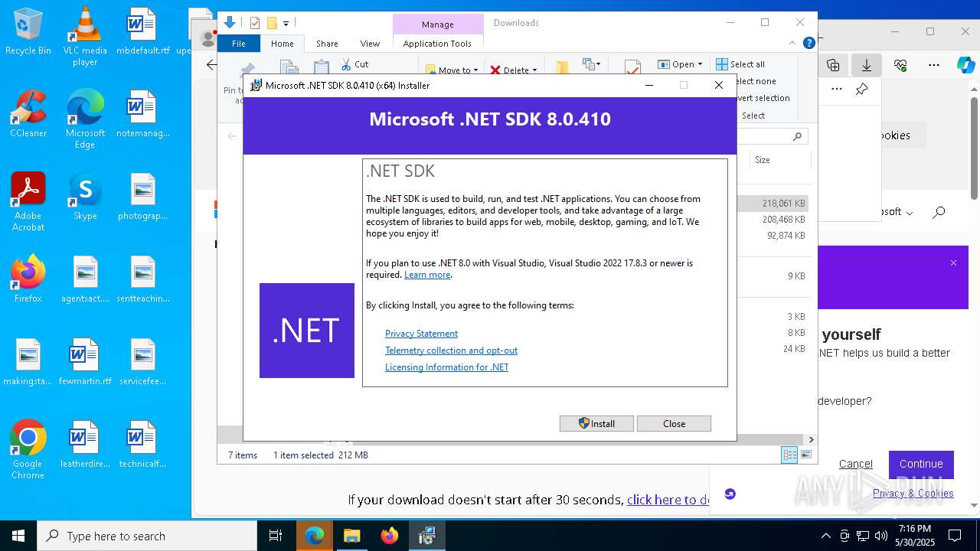
Task: Click the search icon on Microsoft page
Action: 939,212
